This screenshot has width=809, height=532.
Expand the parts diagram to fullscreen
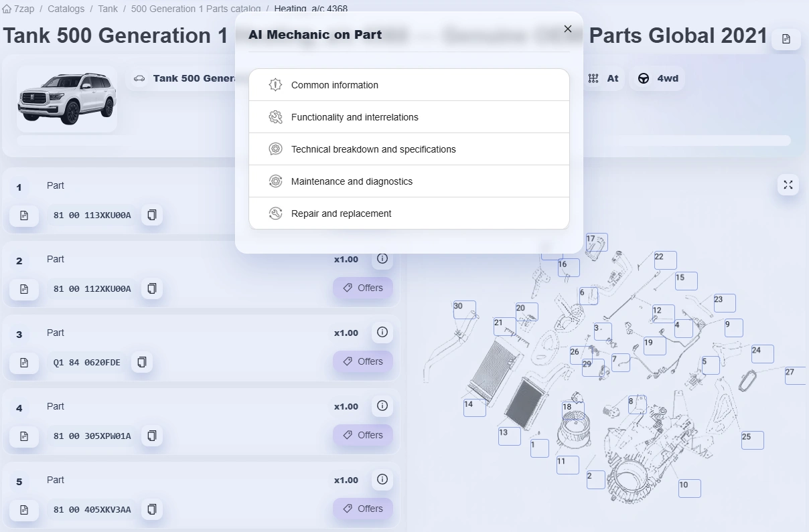click(x=788, y=185)
